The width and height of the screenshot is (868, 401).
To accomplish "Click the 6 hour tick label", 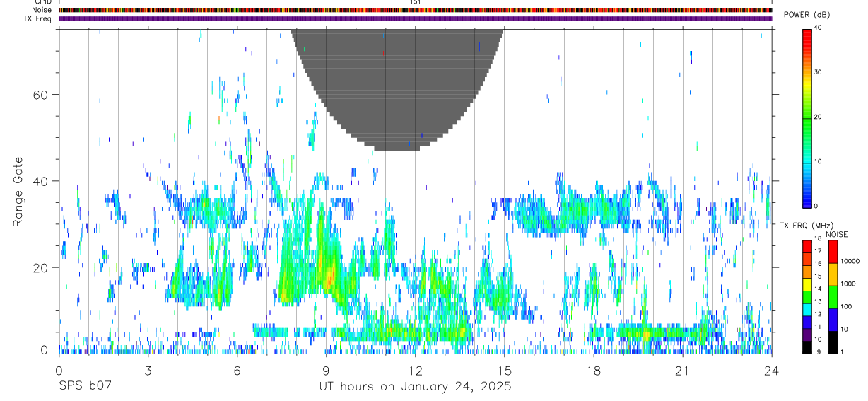I will coord(237,371).
